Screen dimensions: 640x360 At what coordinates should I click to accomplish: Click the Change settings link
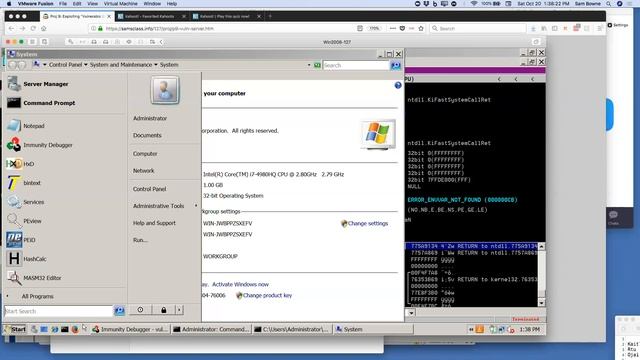(368, 224)
